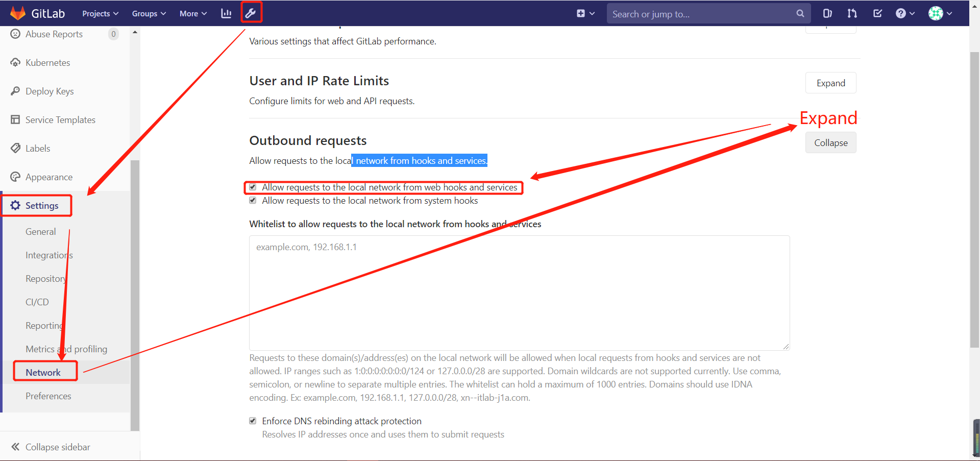Viewport: 980px width, 461px height.
Task: Go to Appearance admin page
Action: coord(49,177)
